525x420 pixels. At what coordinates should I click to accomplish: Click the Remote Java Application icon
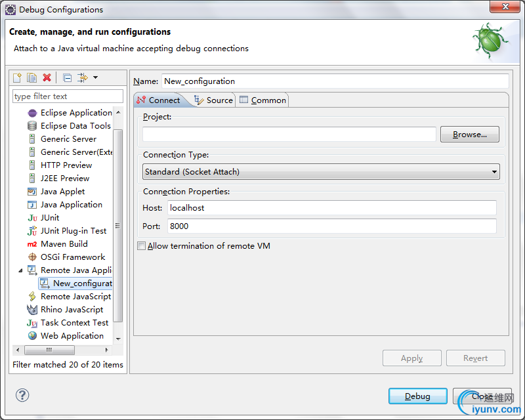(32, 270)
